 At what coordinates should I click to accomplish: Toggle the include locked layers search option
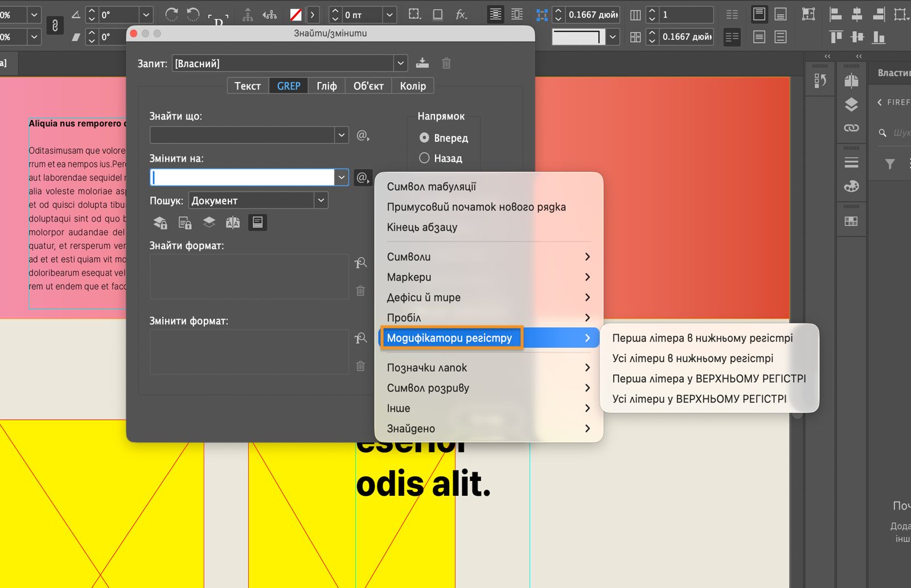click(x=161, y=223)
